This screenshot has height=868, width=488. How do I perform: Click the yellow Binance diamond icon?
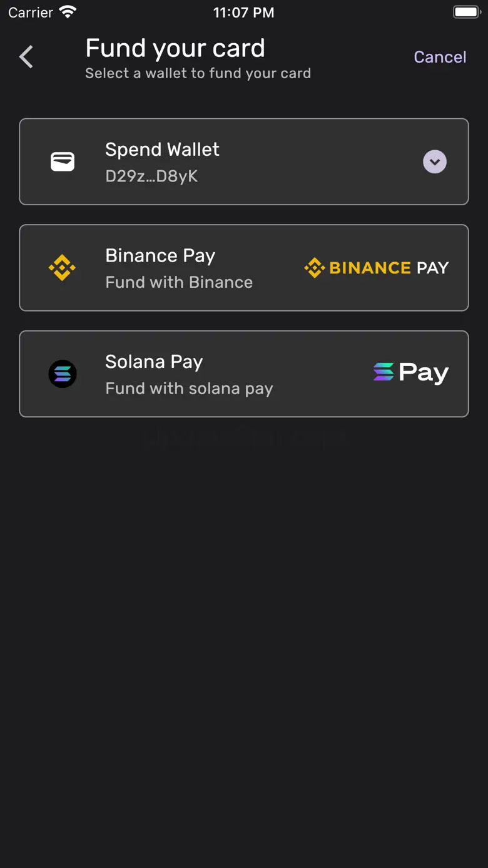(63, 268)
